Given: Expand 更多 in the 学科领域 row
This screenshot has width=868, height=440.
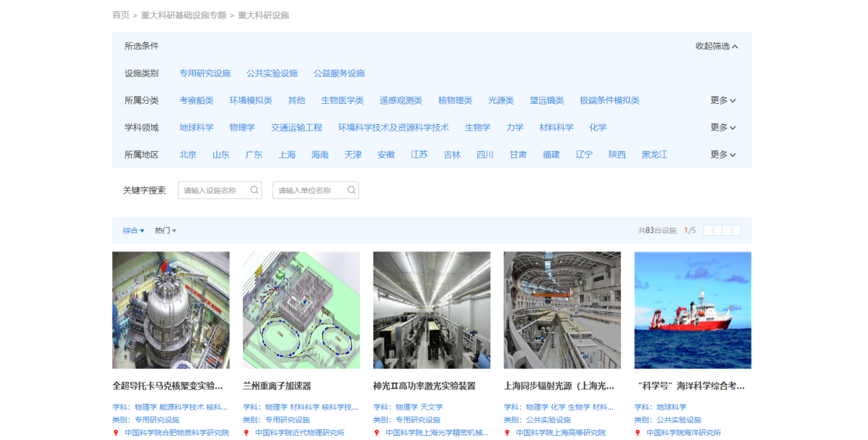Looking at the screenshot, I should (x=723, y=128).
